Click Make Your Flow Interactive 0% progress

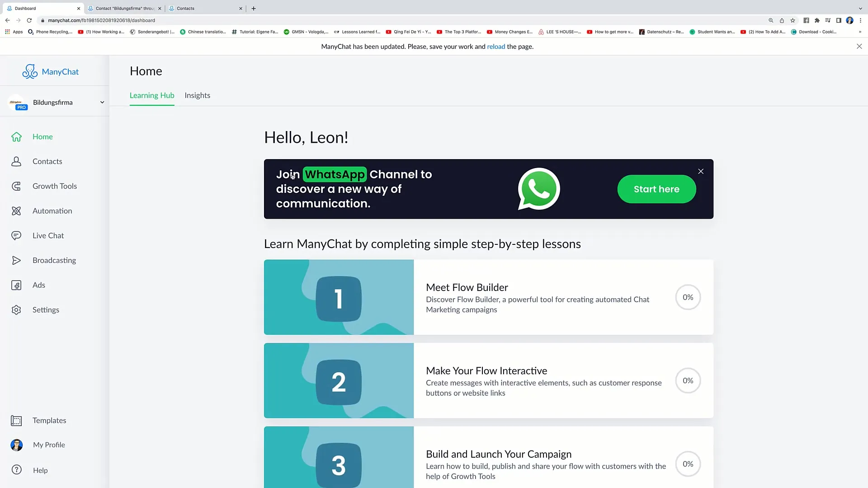pos(688,380)
